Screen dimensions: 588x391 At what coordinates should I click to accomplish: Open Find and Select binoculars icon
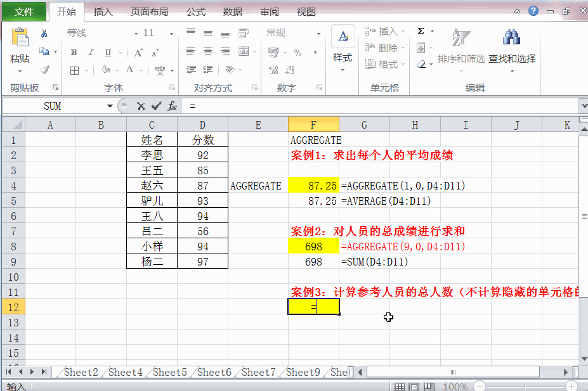coord(511,37)
